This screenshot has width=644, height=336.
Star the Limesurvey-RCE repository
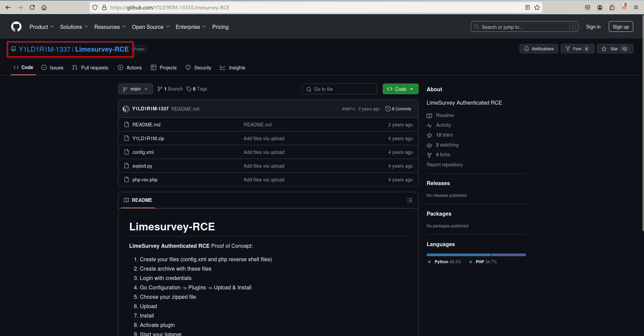pos(614,49)
